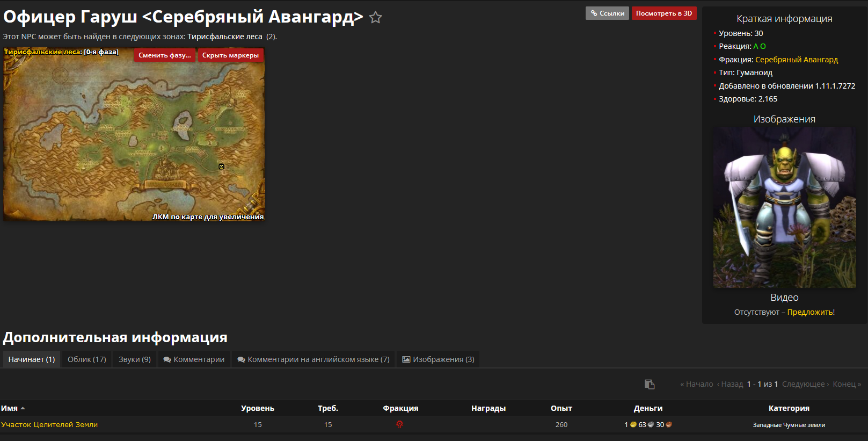Sort the table by Имя column
Viewport: 868px width, 441px height.
coord(10,408)
